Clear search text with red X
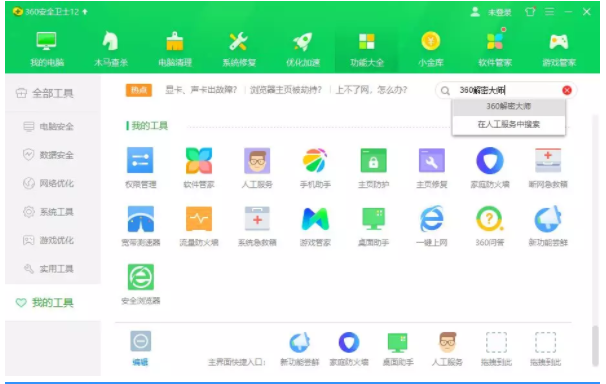The height and width of the screenshot is (384, 606). click(x=567, y=90)
